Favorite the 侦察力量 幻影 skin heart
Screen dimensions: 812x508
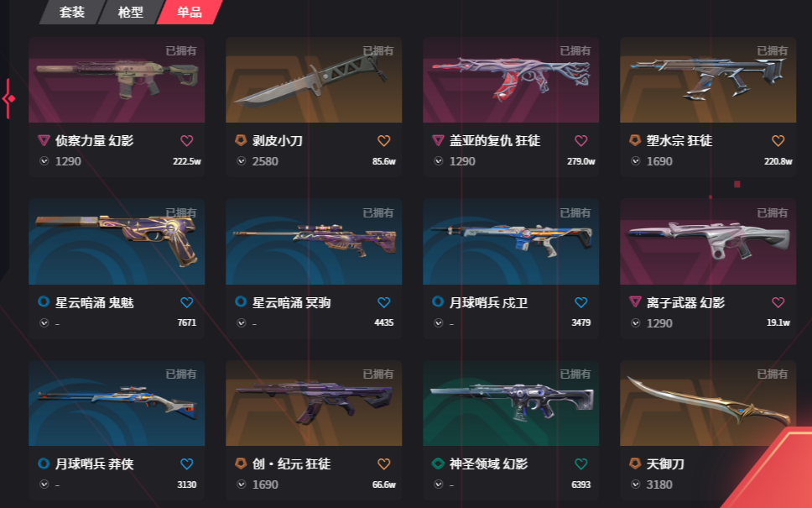[x=186, y=140]
